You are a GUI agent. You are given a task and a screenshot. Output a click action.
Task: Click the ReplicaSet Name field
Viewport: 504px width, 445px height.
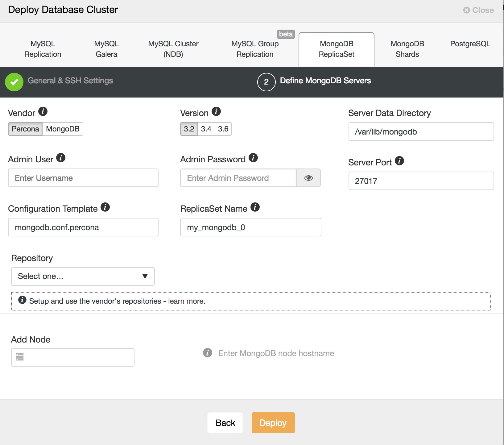251,227
